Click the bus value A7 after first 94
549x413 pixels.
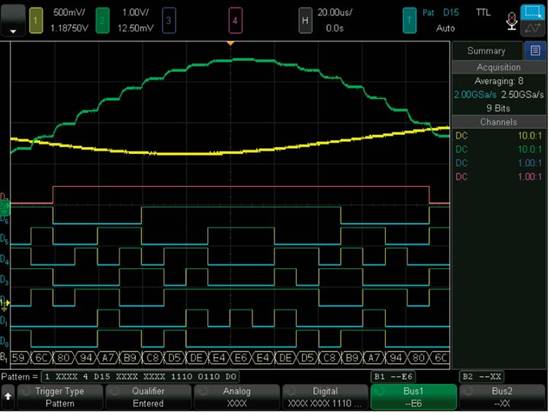tap(108, 358)
